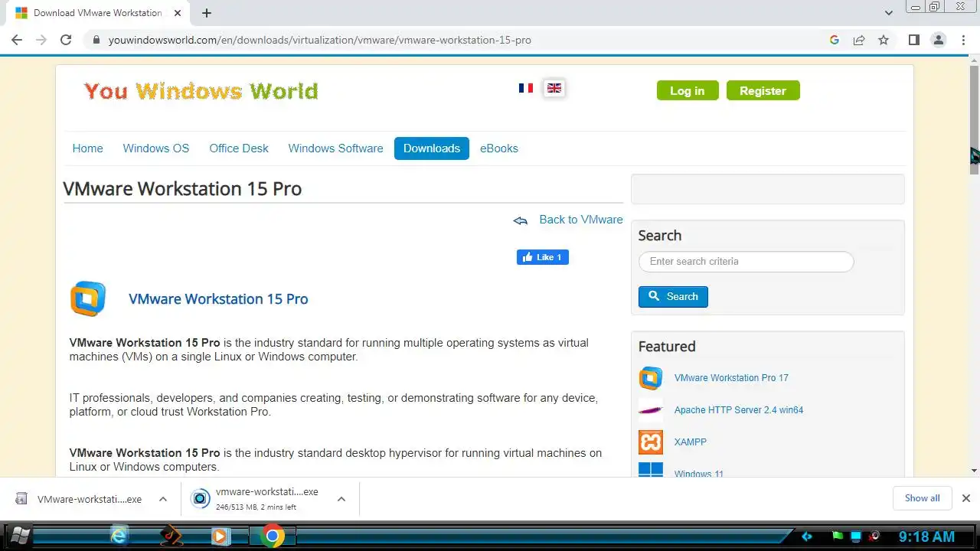The image size is (980, 551).
Task: Select the English flag language
Action: click(554, 88)
